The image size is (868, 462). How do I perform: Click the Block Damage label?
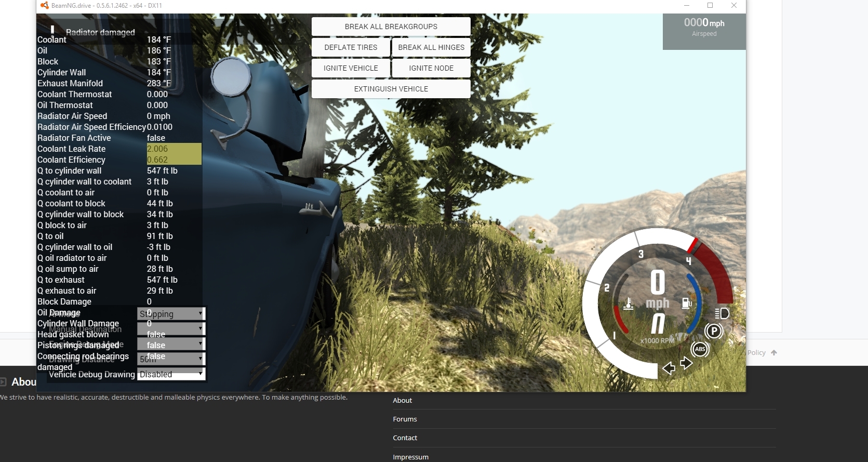(64, 301)
